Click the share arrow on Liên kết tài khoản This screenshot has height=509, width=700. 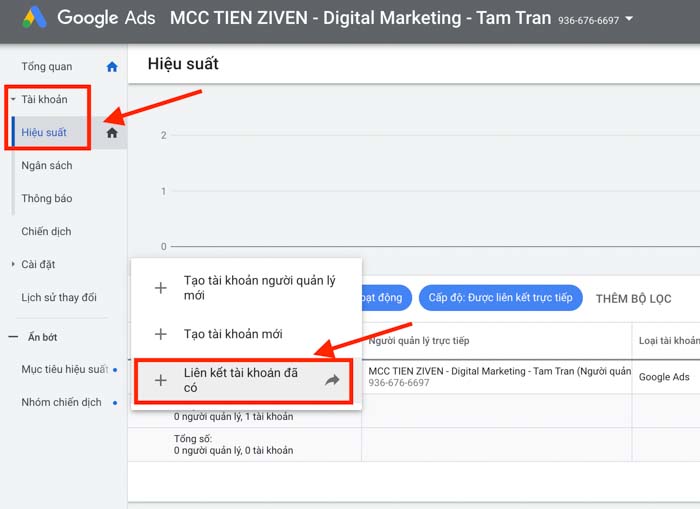click(x=332, y=380)
